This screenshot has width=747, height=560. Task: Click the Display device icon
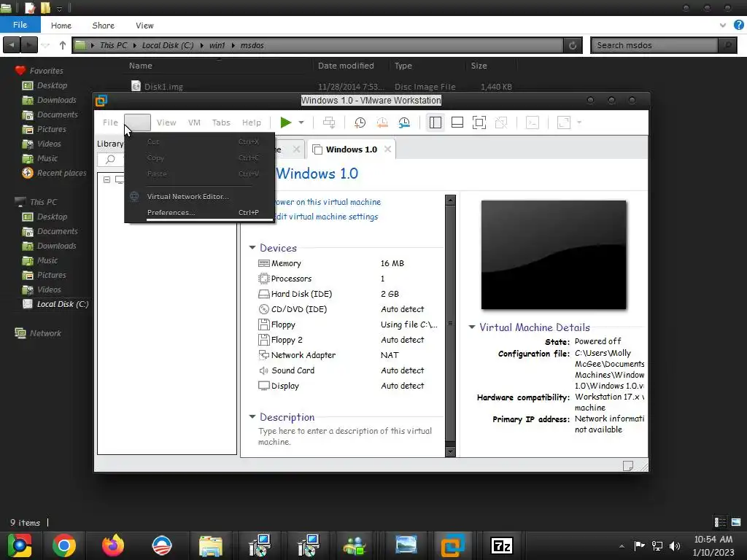coord(263,386)
